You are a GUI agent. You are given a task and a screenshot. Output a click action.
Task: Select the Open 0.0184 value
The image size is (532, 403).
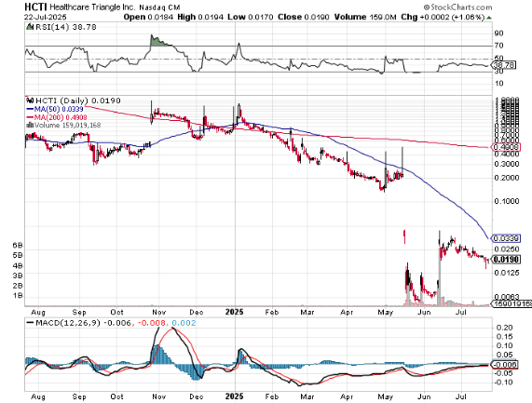(148, 17)
